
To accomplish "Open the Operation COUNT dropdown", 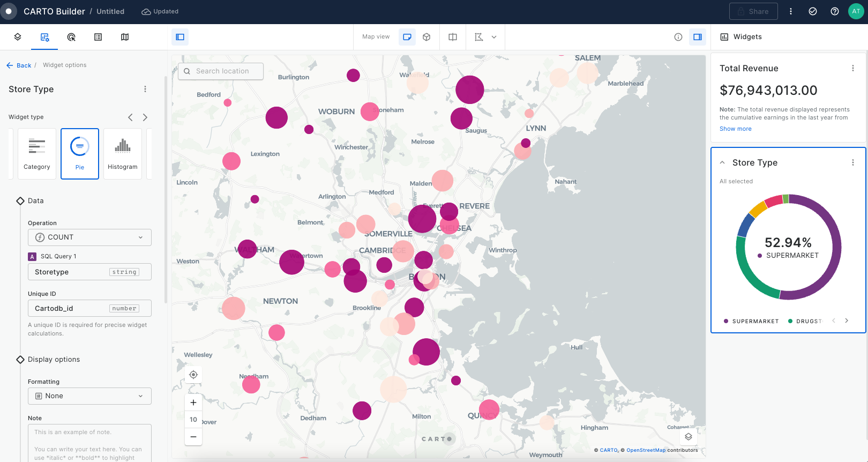I will click(x=89, y=237).
